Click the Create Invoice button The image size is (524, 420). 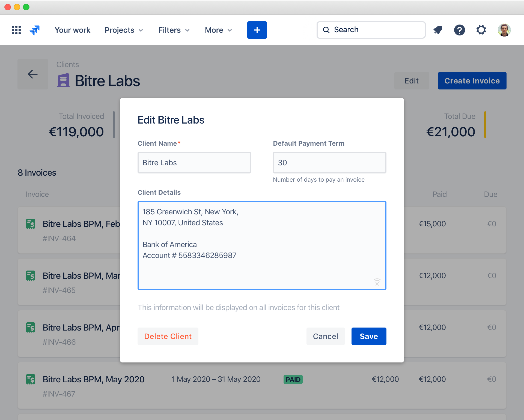pos(472,80)
